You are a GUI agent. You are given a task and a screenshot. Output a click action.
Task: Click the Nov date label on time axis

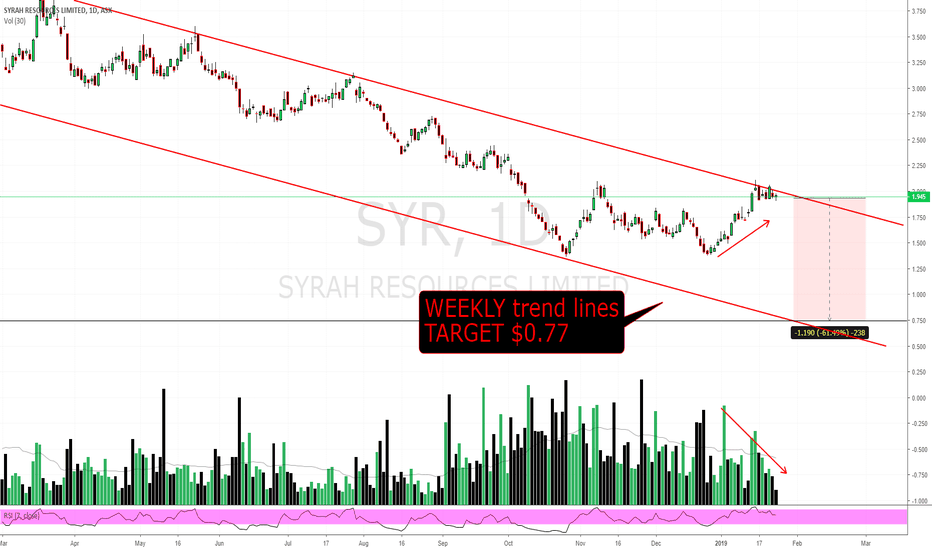coord(580,543)
